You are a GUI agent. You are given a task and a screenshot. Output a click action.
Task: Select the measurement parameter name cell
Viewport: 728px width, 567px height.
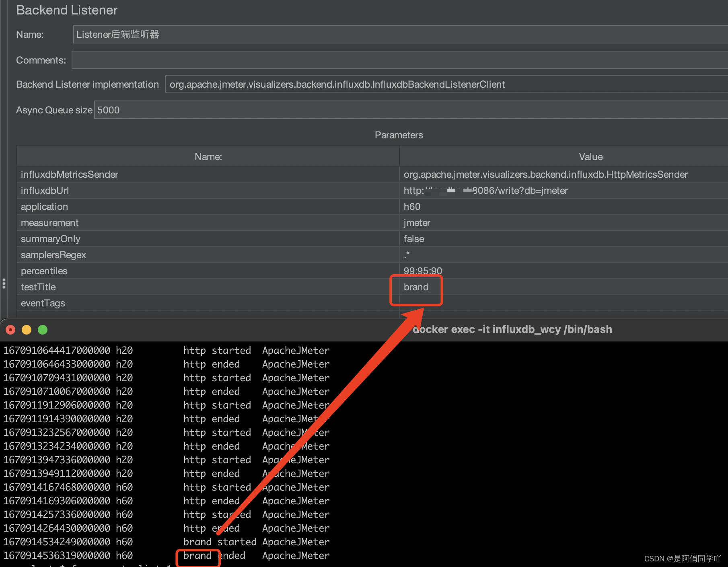click(208, 222)
